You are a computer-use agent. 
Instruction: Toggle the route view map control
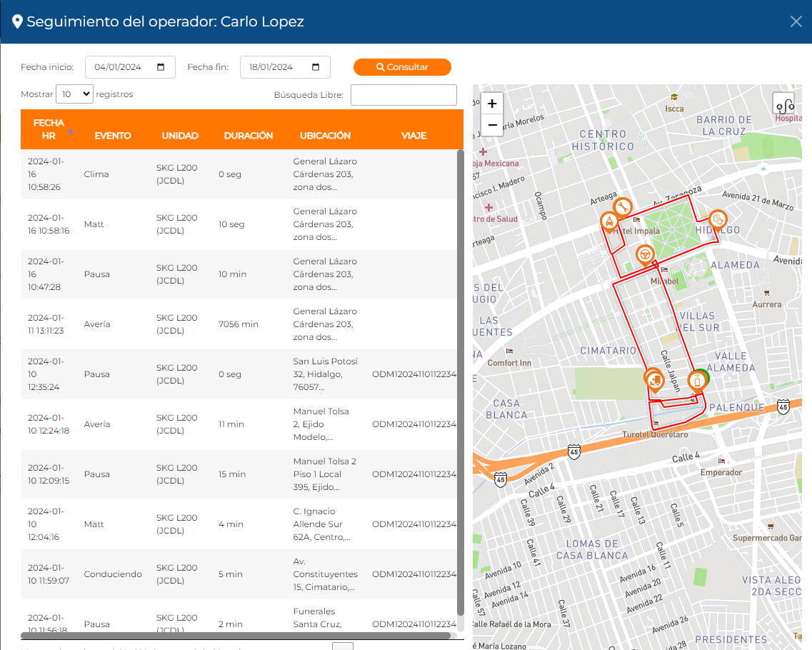click(x=783, y=104)
